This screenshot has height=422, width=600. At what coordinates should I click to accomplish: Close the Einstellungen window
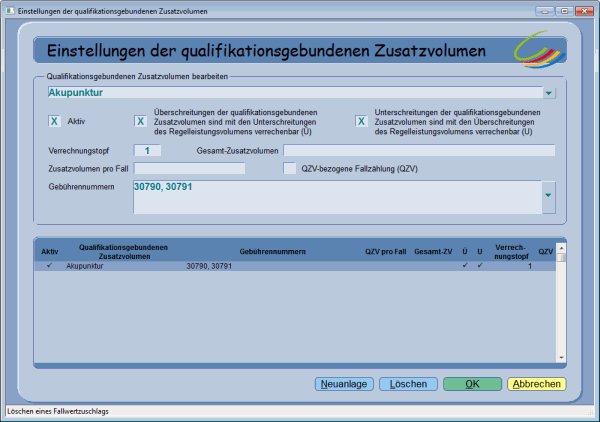point(585,11)
